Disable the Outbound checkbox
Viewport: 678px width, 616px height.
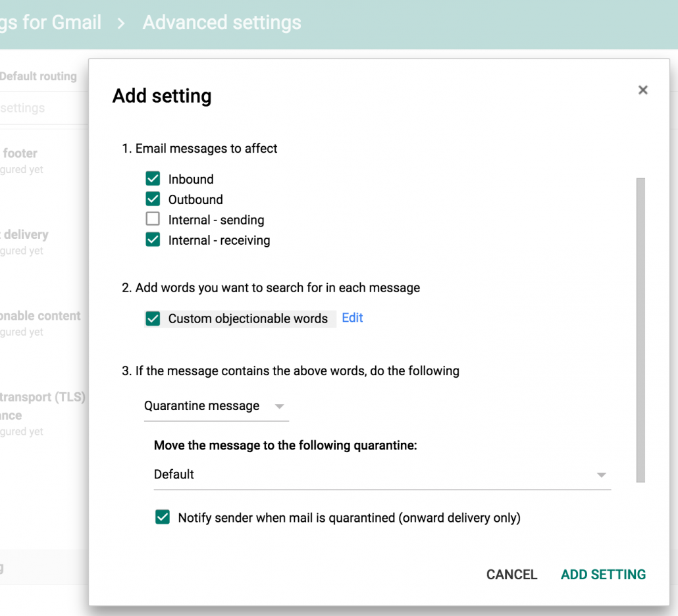[152, 199]
